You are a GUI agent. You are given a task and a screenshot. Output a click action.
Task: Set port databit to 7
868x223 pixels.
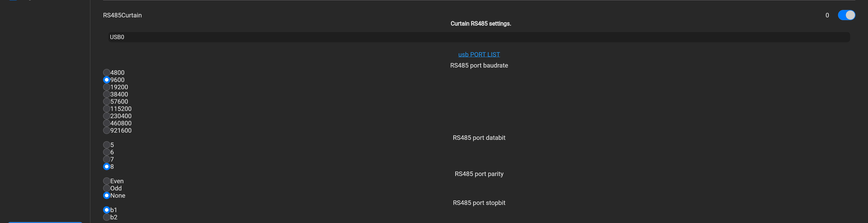(106, 159)
